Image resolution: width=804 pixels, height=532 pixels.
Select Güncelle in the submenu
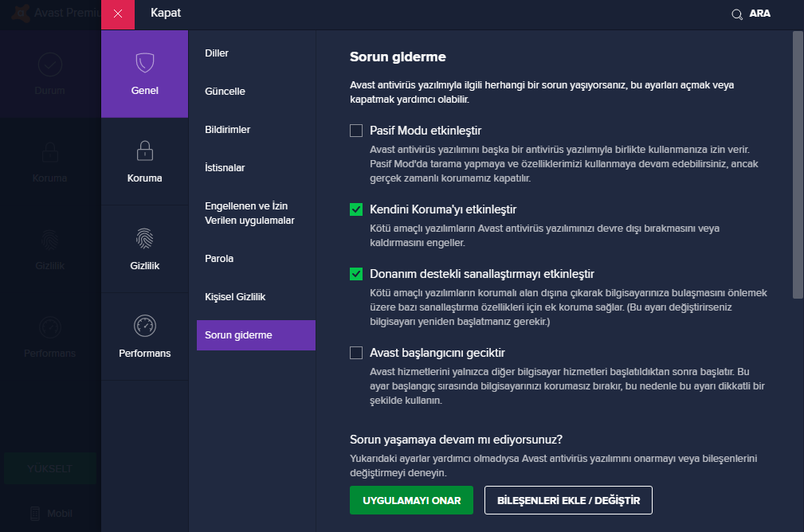(x=225, y=92)
